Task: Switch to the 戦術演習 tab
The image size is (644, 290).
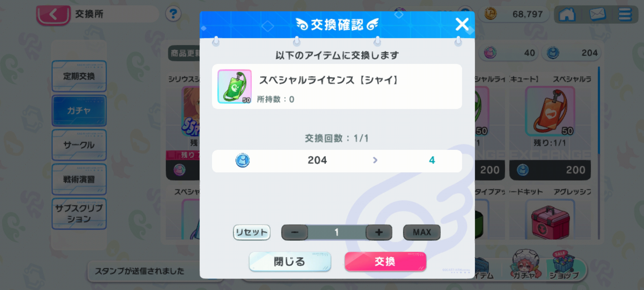Action: click(x=79, y=179)
